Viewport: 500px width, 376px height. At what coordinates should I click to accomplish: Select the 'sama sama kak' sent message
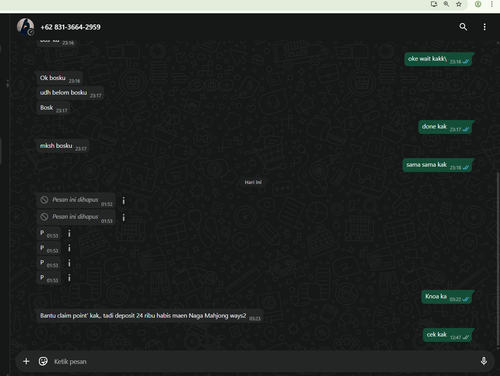click(438, 165)
